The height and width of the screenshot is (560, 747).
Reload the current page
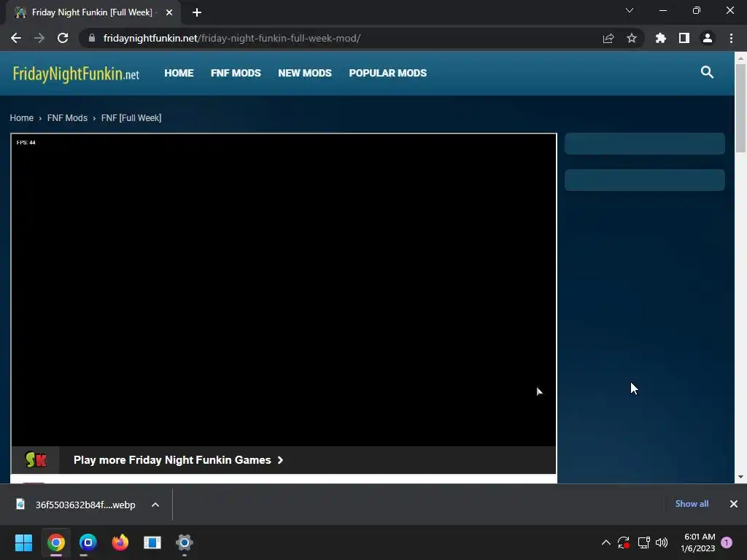click(x=63, y=38)
